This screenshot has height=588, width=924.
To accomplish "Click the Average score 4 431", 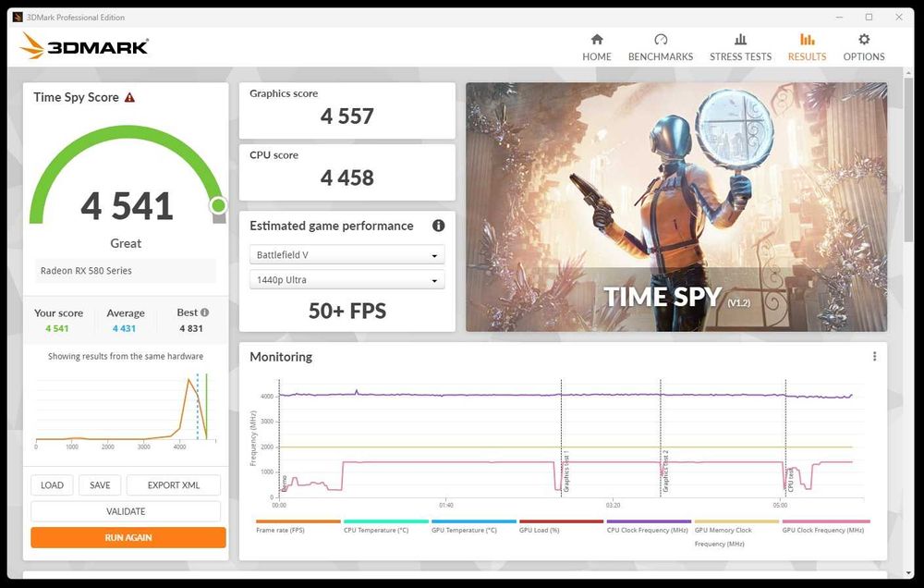I will [125, 328].
